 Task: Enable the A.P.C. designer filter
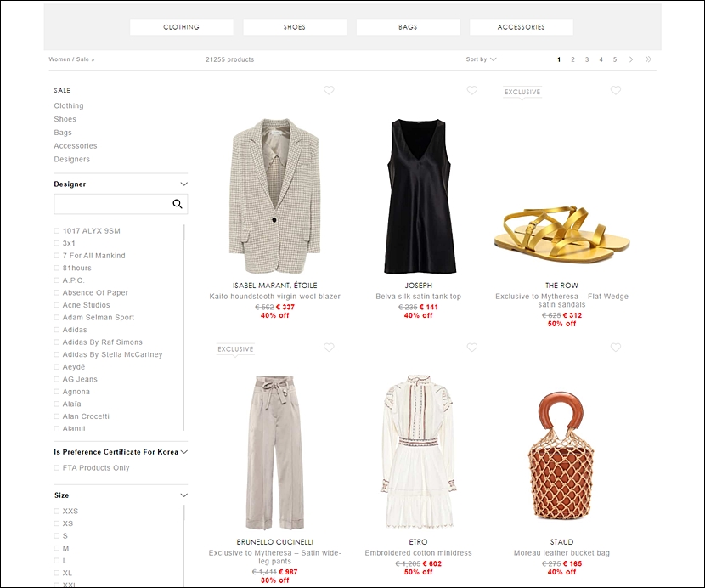57,280
